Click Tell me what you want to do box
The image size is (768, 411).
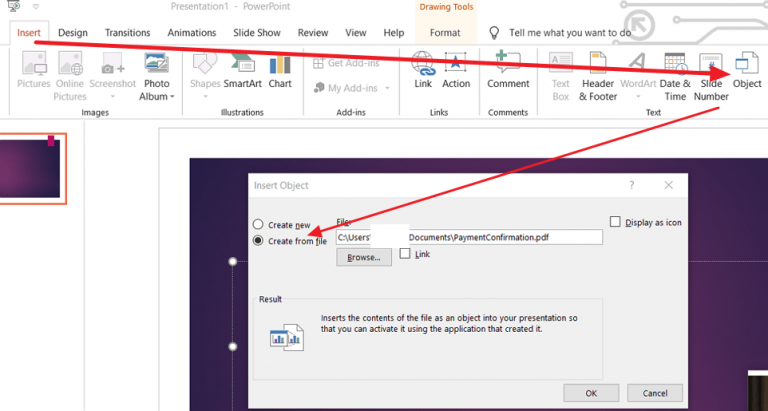570,33
